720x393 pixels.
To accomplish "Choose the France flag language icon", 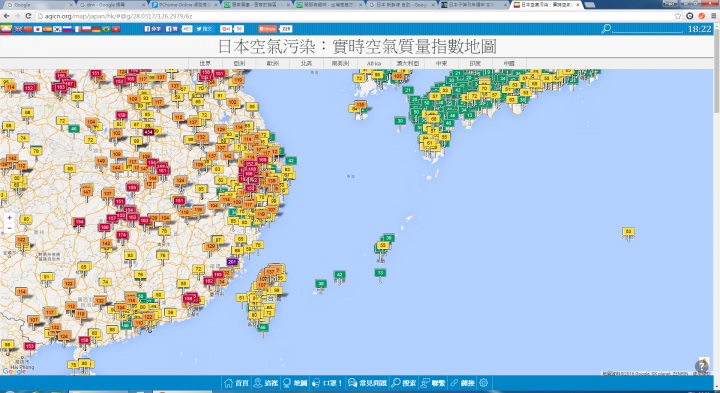I will [77, 29].
